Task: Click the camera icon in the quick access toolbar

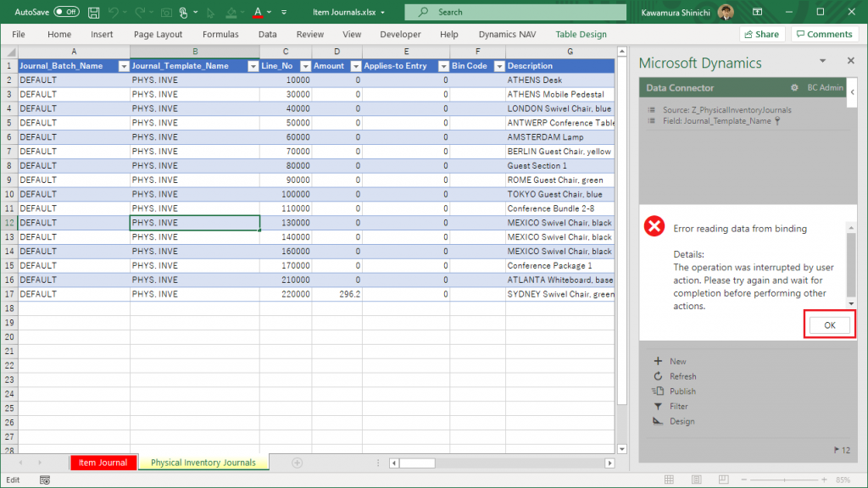Action: pos(165,12)
